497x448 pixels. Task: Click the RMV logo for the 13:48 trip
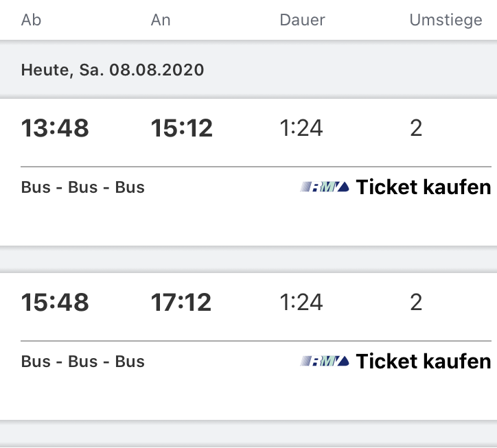pyautogui.click(x=325, y=187)
